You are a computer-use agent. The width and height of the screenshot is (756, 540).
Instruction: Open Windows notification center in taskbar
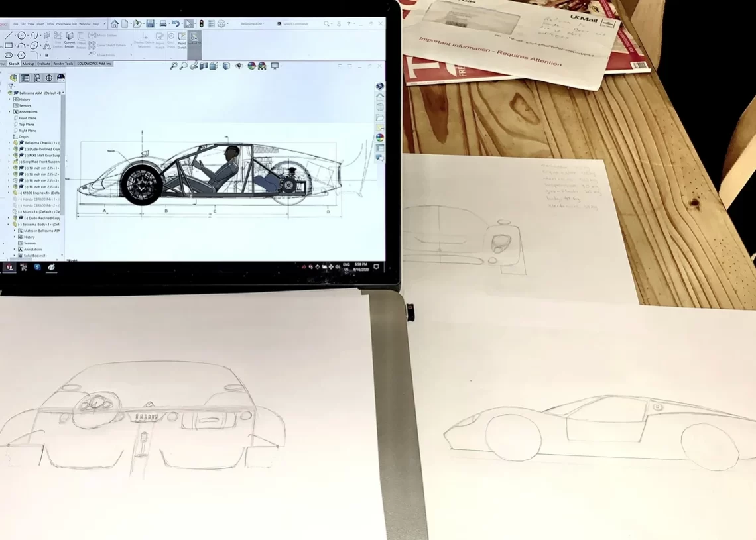point(376,266)
